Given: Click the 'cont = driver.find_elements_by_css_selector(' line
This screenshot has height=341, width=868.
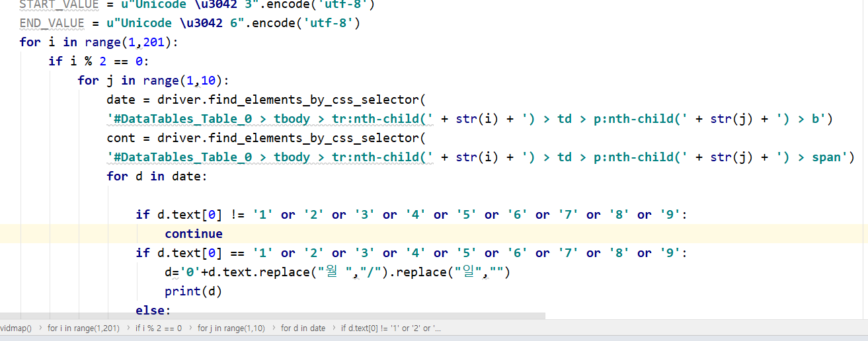Looking at the screenshot, I should (265, 138).
